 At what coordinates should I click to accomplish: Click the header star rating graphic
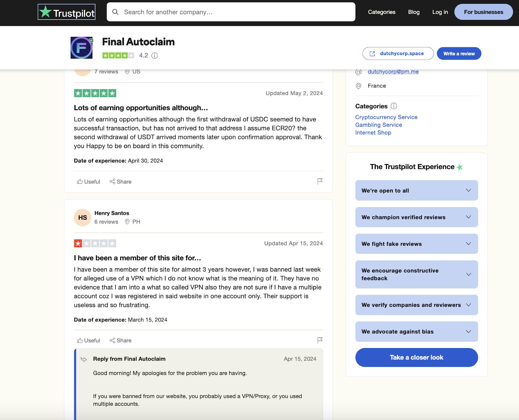(118, 55)
